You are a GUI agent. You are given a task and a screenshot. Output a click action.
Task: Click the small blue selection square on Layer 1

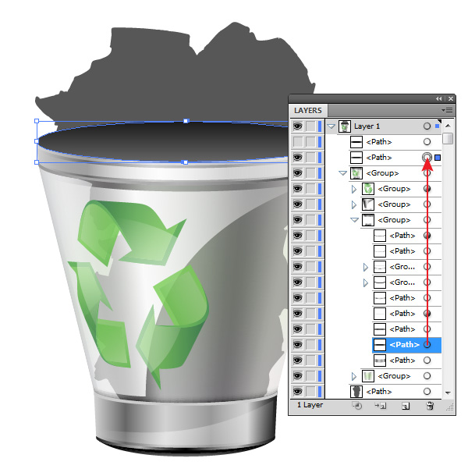point(438,126)
